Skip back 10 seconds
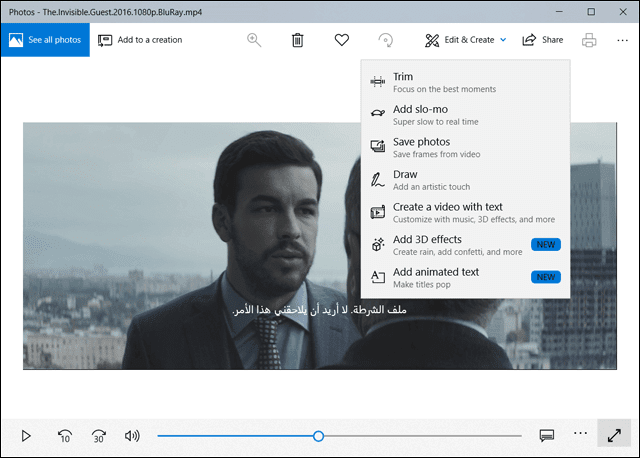 [x=63, y=435]
